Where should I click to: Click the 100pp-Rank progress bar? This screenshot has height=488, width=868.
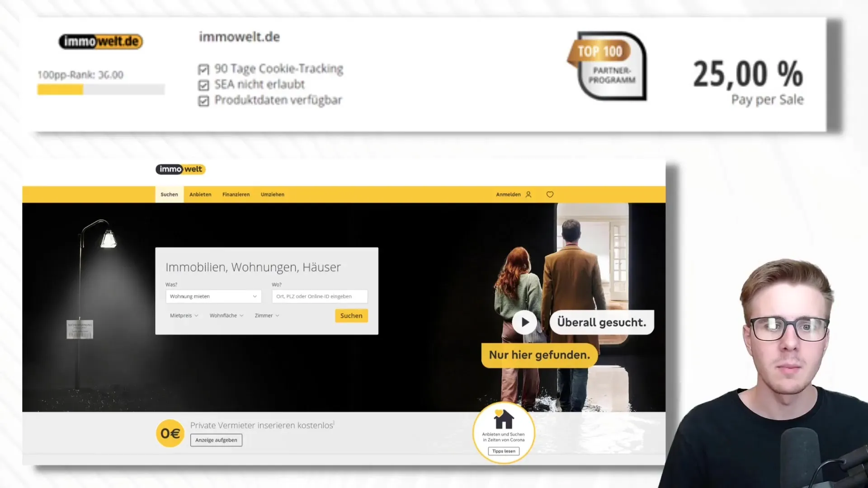tap(101, 90)
